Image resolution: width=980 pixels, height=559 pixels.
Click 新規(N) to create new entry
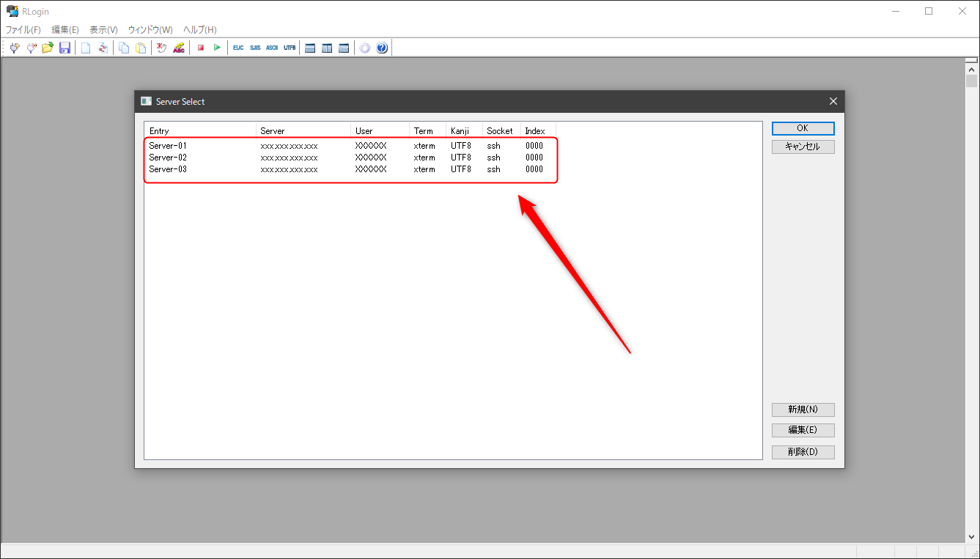click(803, 410)
